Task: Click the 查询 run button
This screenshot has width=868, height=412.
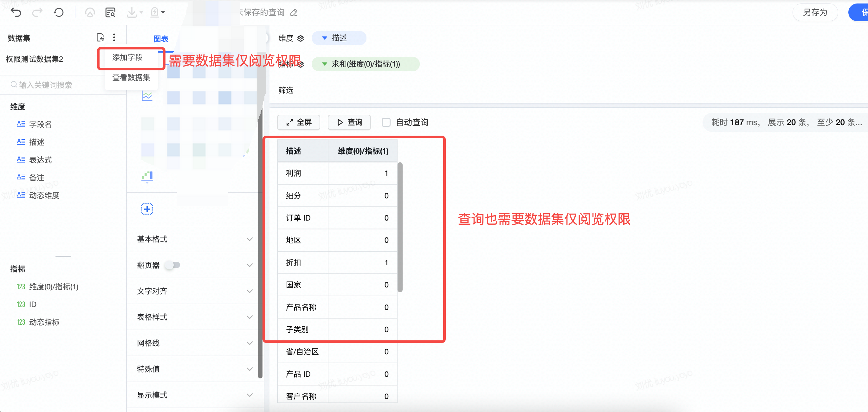Action: (349, 122)
